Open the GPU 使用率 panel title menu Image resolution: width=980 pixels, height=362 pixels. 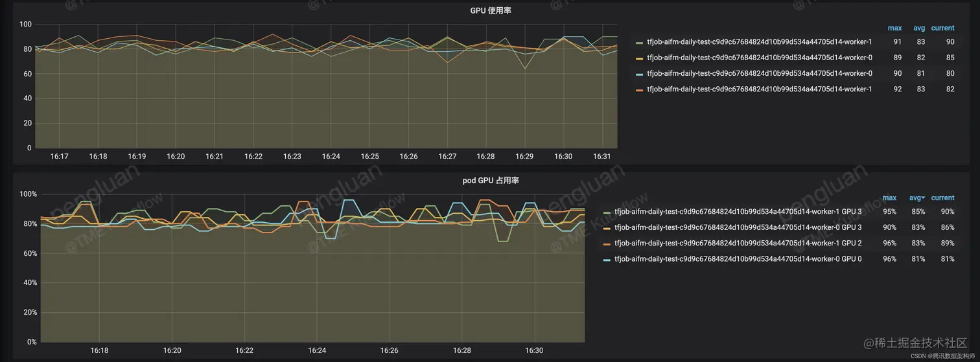coord(489,10)
